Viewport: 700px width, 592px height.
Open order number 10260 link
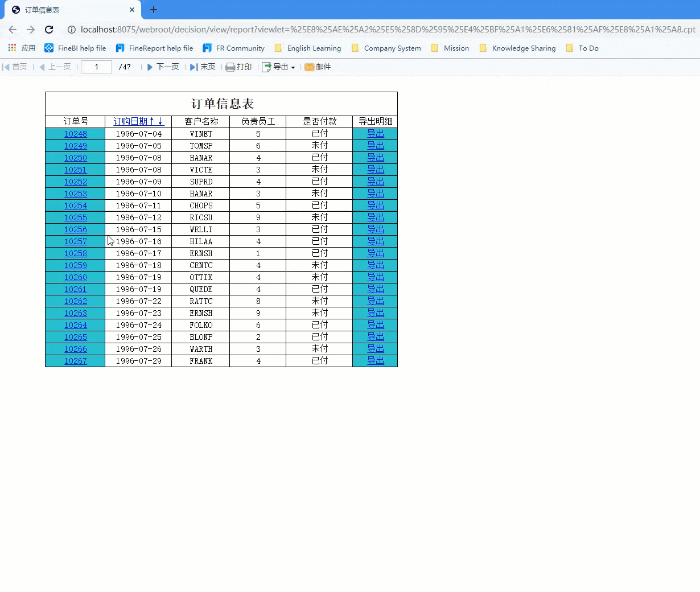click(x=76, y=277)
